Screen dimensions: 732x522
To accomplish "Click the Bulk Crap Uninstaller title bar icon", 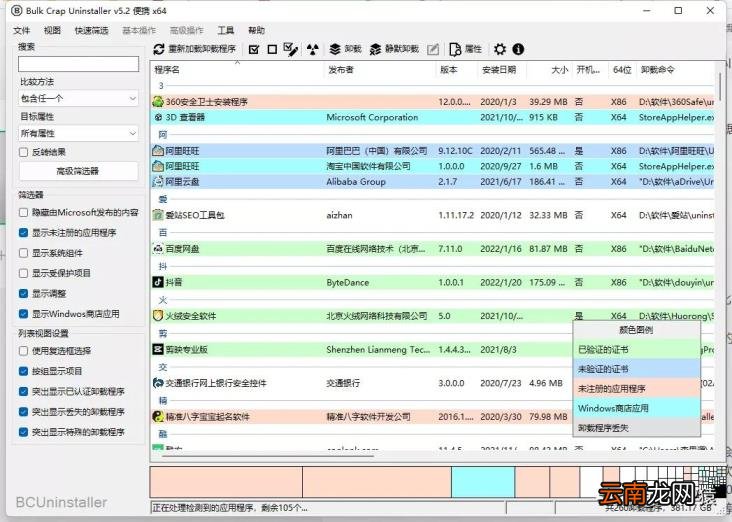I will pyautogui.click(x=16, y=11).
